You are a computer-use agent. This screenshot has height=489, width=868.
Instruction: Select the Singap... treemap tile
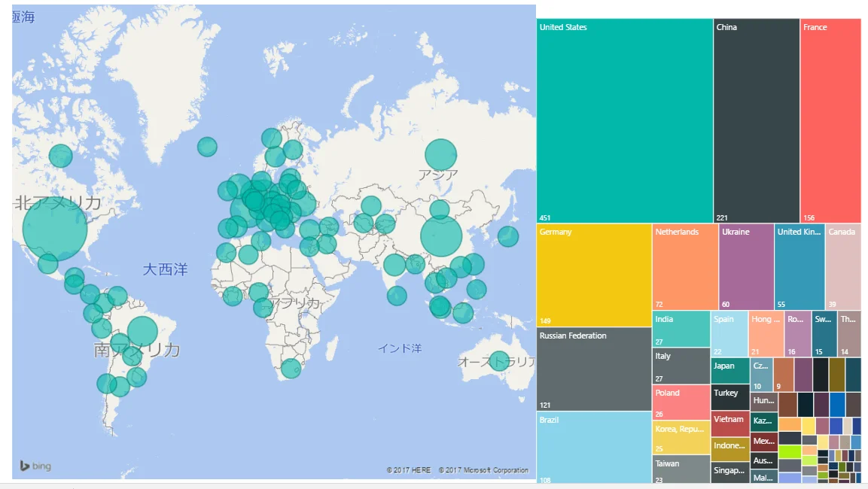[730, 472]
